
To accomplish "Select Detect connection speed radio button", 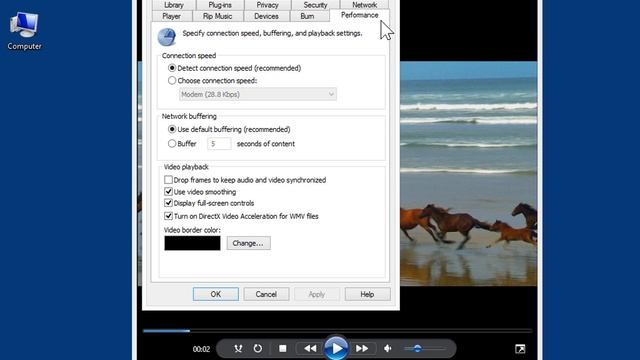I will (x=172, y=68).
